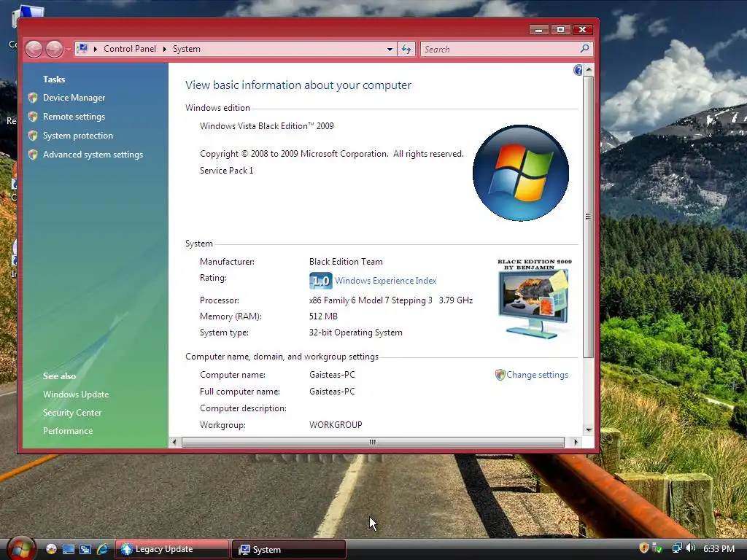Image resolution: width=747 pixels, height=560 pixels.
Task: Click 'Gaisteas-PC' next to Computer name
Action: point(332,375)
